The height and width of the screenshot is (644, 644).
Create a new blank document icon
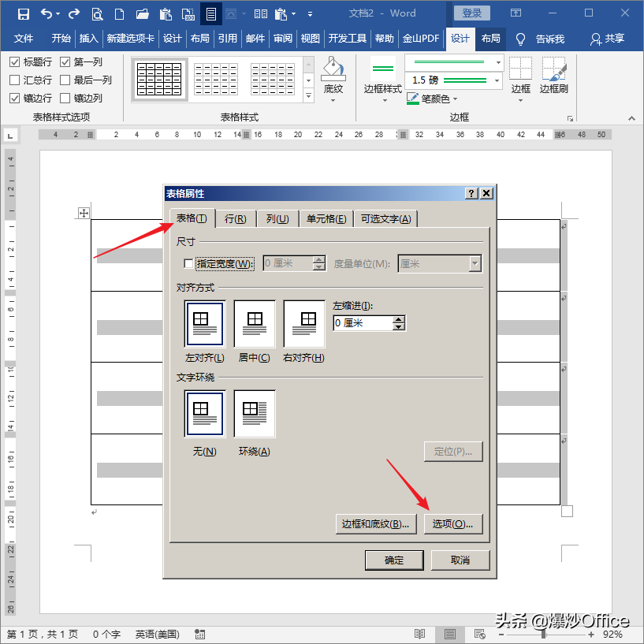point(119,14)
